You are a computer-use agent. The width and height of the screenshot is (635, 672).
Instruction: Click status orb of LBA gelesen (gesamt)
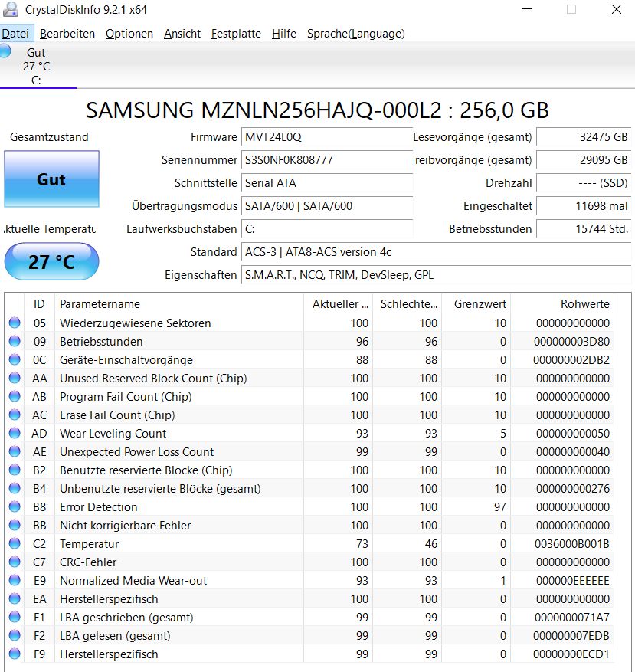pos(15,635)
